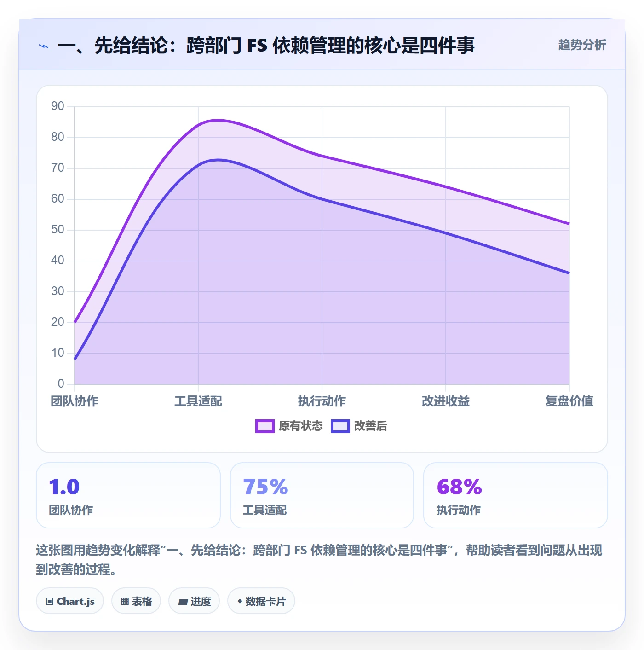644x650 pixels.
Task: Click the 团队协作 x-axis label
Action: point(75,401)
